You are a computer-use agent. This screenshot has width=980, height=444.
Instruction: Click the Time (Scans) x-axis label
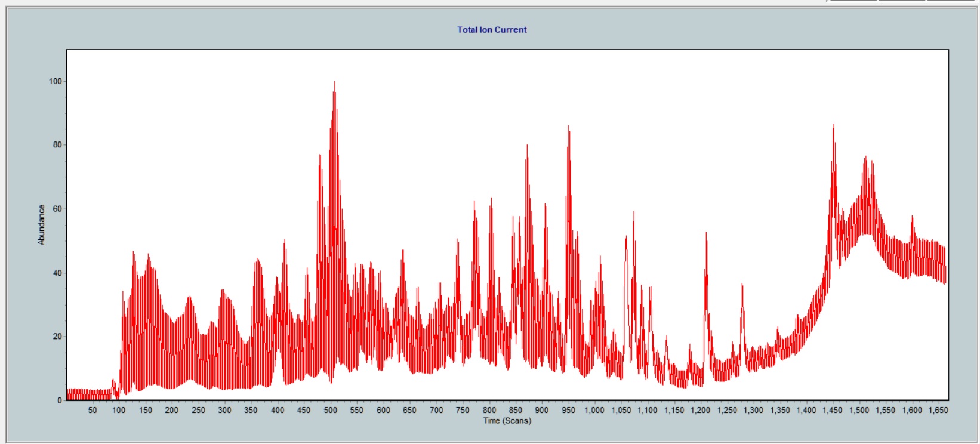pos(507,421)
